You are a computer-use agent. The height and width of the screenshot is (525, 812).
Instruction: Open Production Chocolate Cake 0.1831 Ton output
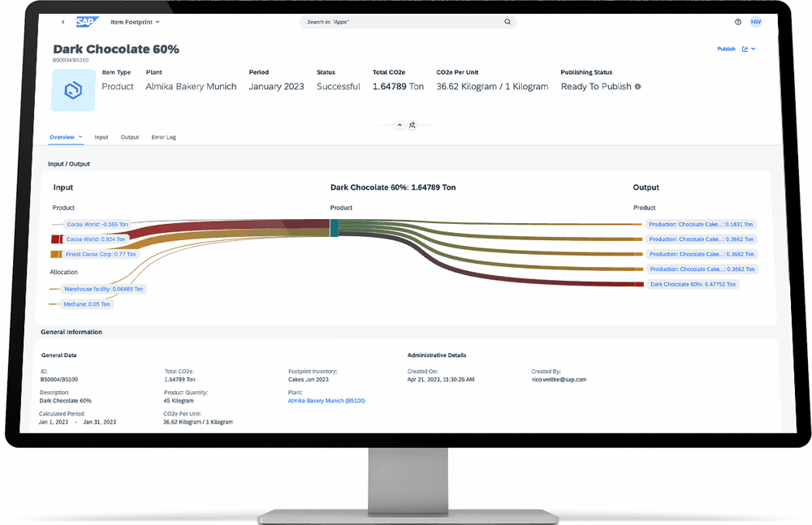pyautogui.click(x=701, y=224)
